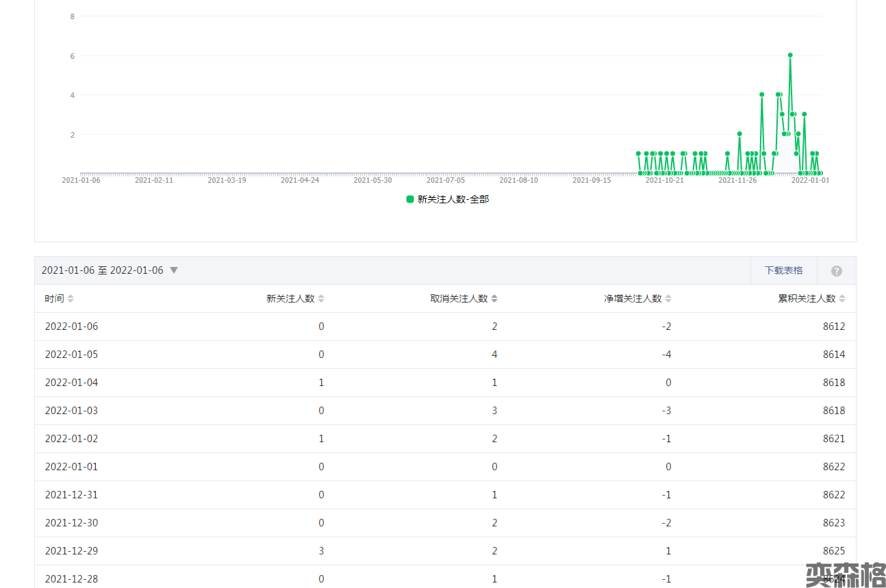Click sort icon beside 累积关注人数
The height and width of the screenshot is (588, 886).
point(842,299)
